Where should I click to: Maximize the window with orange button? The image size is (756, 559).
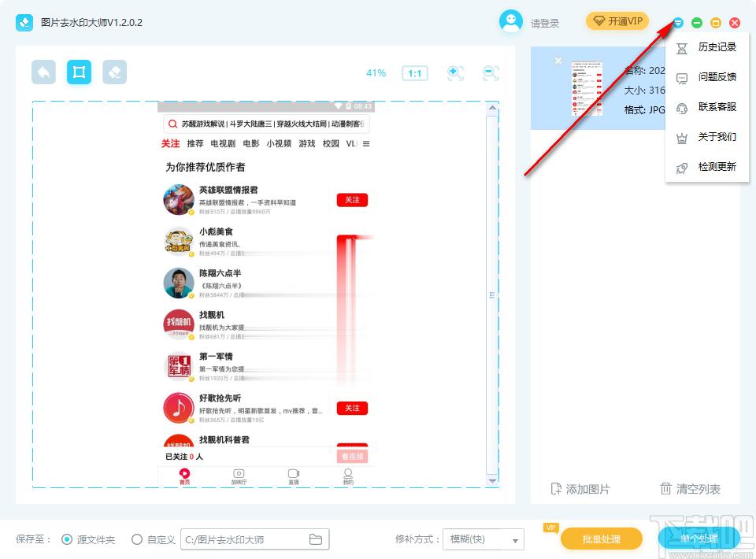click(x=716, y=23)
